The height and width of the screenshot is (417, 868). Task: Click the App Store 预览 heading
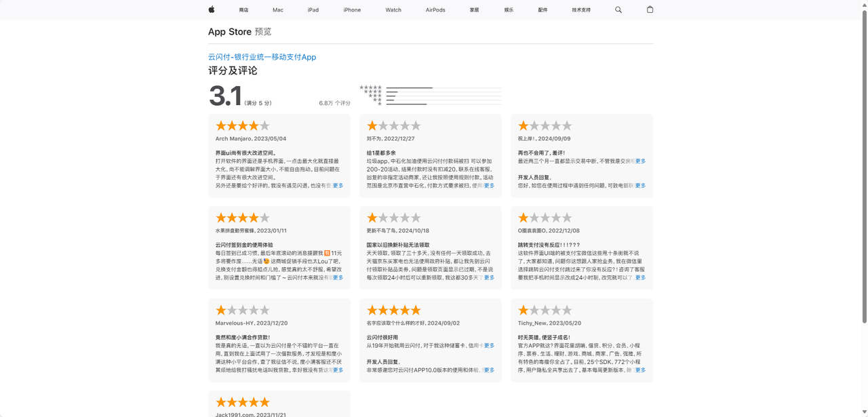coord(239,32)
